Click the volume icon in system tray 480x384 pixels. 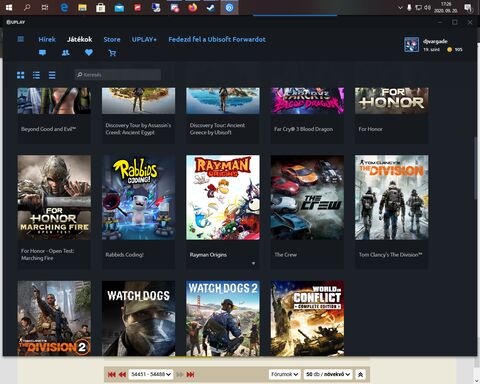[428, 7]
